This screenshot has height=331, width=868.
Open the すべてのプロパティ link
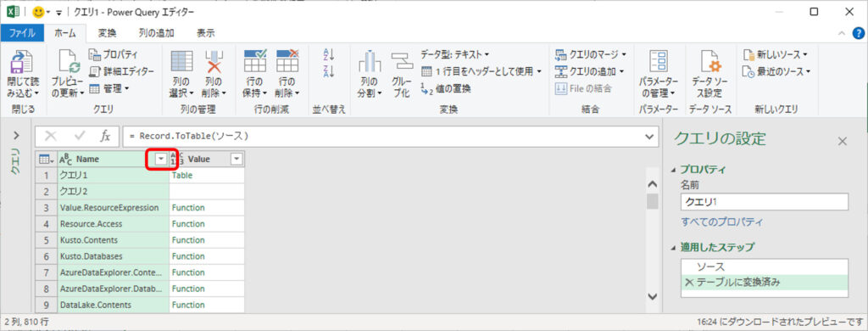pyautogui.click(x=721, y=222)
